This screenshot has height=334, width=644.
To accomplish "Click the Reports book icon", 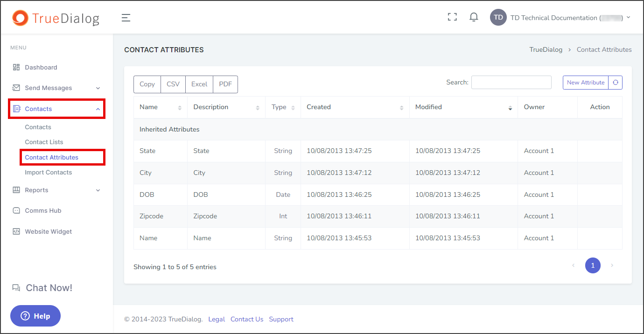I will pos(16,190).
